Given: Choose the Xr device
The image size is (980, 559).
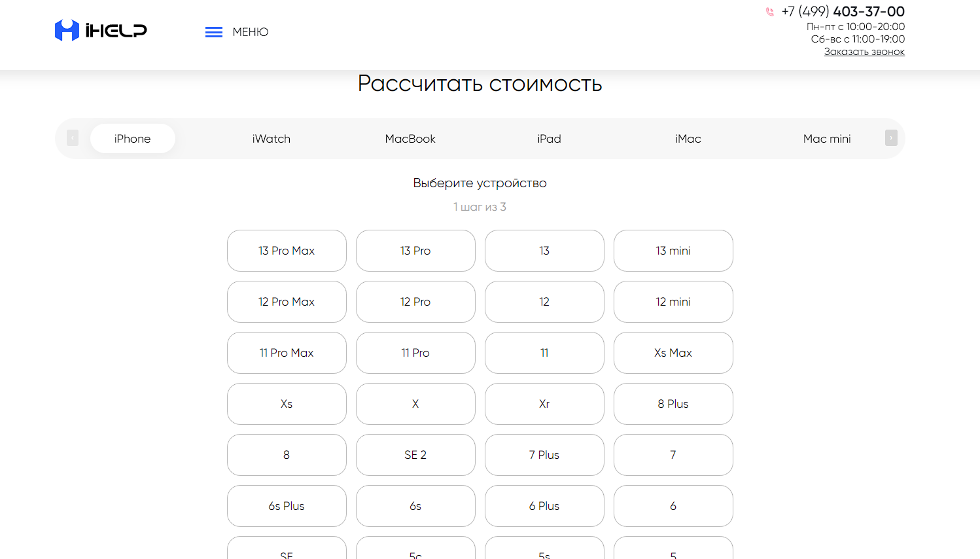Looking at the screenshot, I should [x=544, y=404].
